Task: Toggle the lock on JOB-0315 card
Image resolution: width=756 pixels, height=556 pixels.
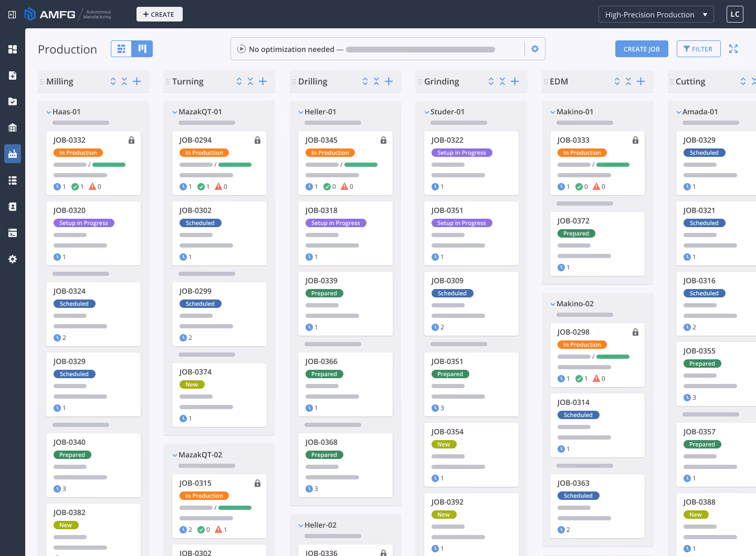Action: click(x=257, y=483)
